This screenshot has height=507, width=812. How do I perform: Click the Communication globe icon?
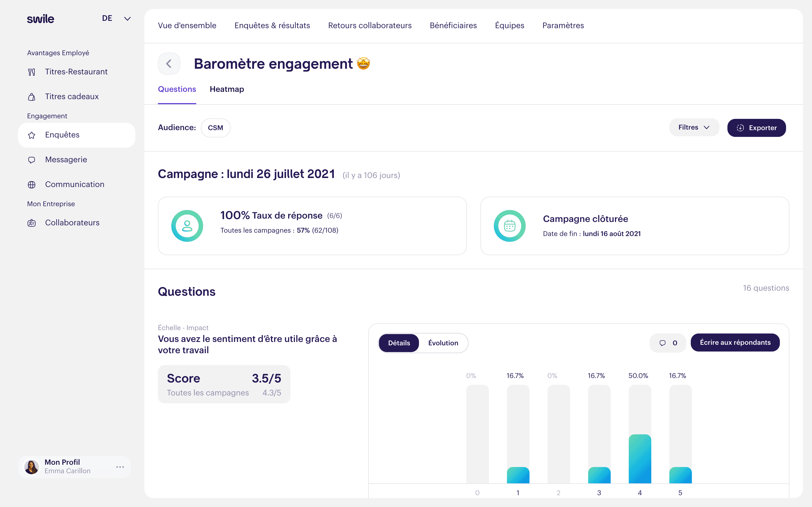[32, 185]
